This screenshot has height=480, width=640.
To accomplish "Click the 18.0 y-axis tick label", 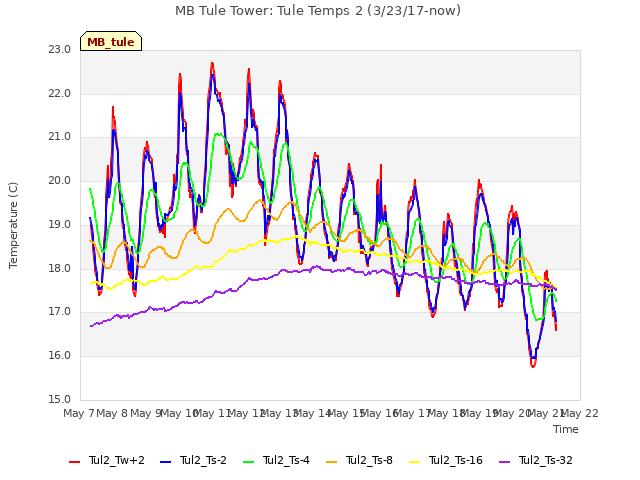I will [59, 269].
